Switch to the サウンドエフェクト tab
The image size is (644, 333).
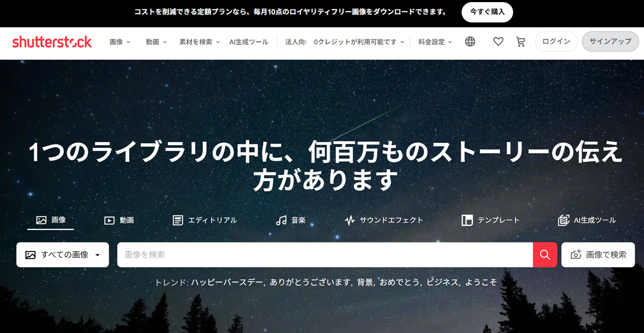(384, 220)
